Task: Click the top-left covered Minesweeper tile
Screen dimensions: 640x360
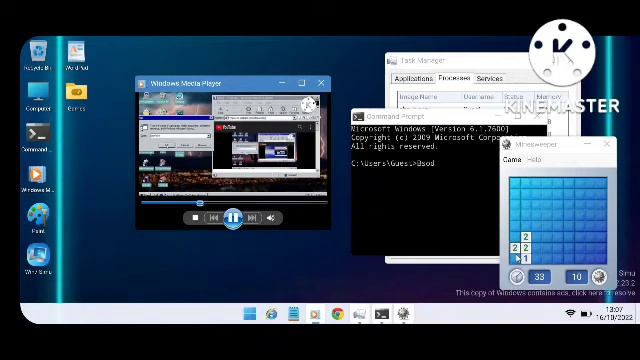Action: (x=515, y=184)
